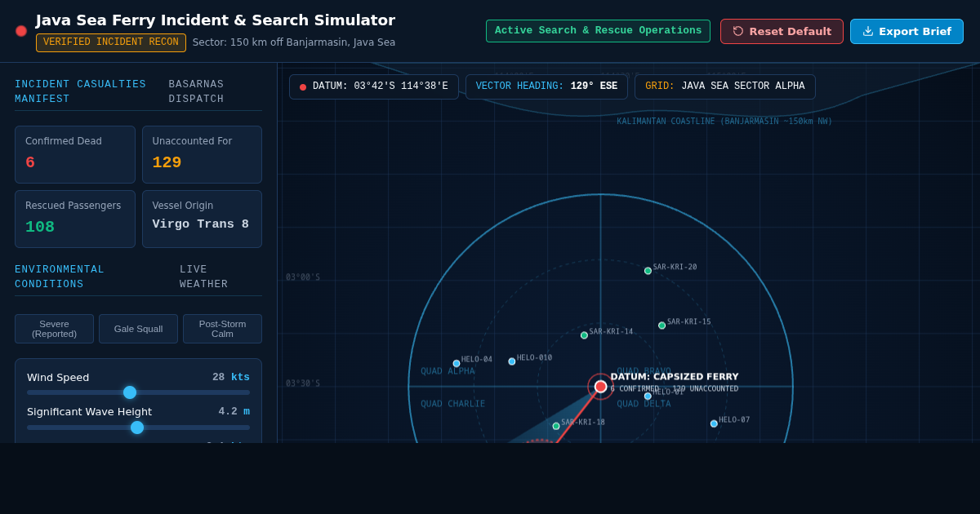The width and height of the screenshot is (980, 514).
Task: Click the Active Search & Rescue Operations status badge
Action: (598, 31)
